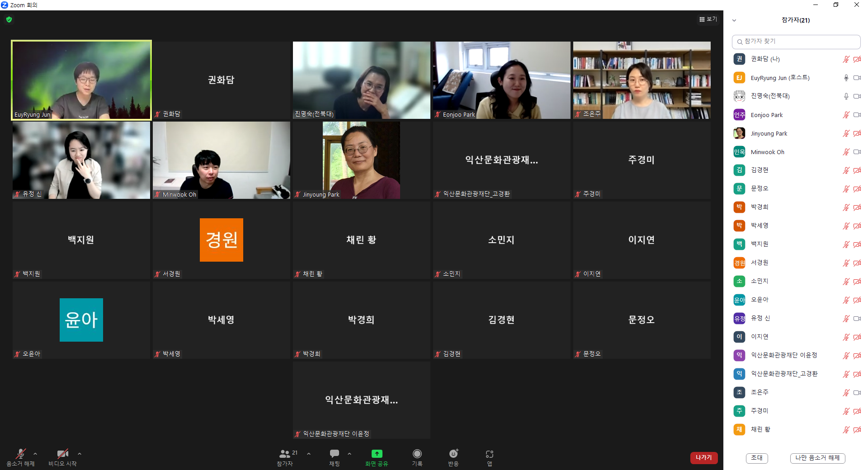Click the 초대 invite button
Image resolution: width=868 pixels, height=470 pixels.
tap(756, 458)
